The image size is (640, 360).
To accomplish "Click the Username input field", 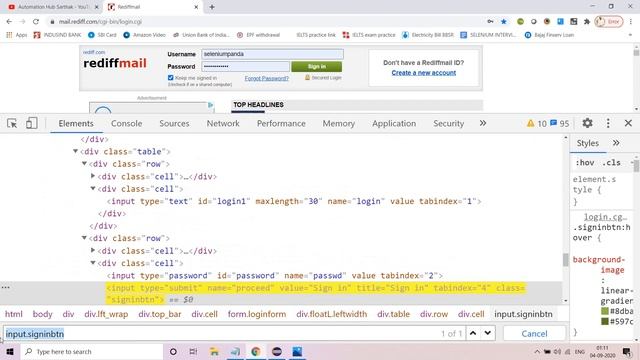I will coord(272,54).
